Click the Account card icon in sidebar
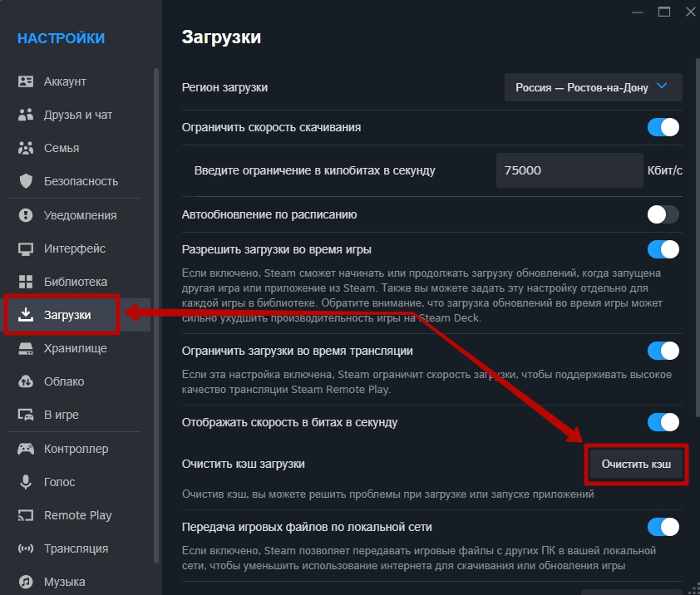The height and width of the screenshot is (595, 700). click(x=26, y=81)
